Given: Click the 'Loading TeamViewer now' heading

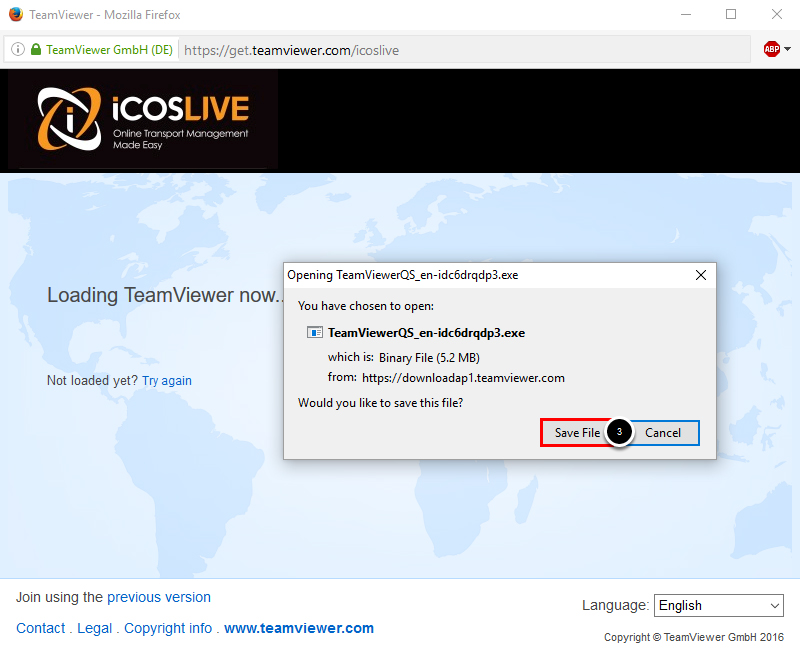Looking at the screenshot, I should click(x=164, y=295).
